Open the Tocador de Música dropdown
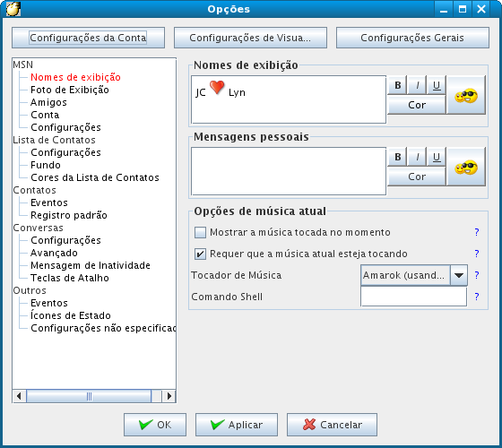 tap(459, 275)
